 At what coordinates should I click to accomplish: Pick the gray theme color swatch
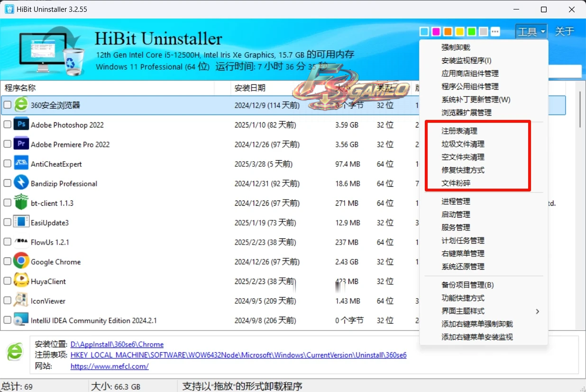(484, 32)
